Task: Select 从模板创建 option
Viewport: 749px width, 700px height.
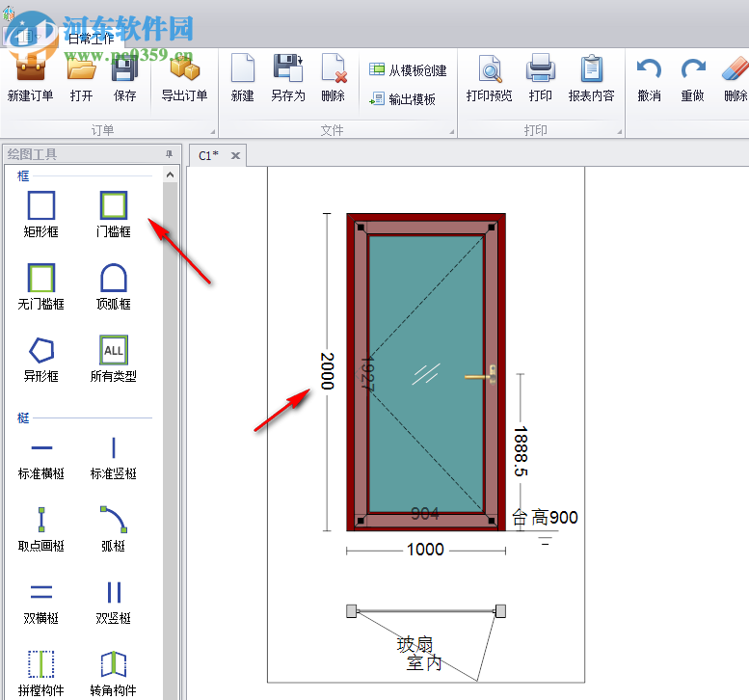Action: pyautogui.click(x=408, y=70)
